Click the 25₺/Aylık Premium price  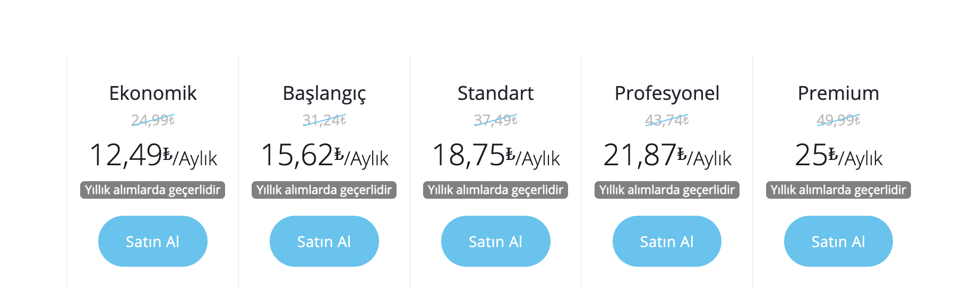[x=838, y=156]
